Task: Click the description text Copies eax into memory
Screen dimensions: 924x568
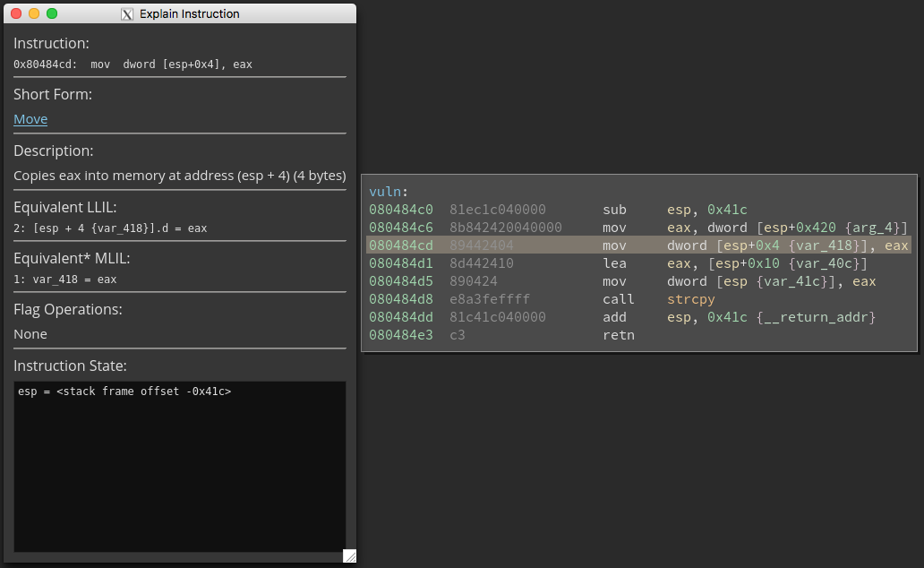Action: coord(180,176)
